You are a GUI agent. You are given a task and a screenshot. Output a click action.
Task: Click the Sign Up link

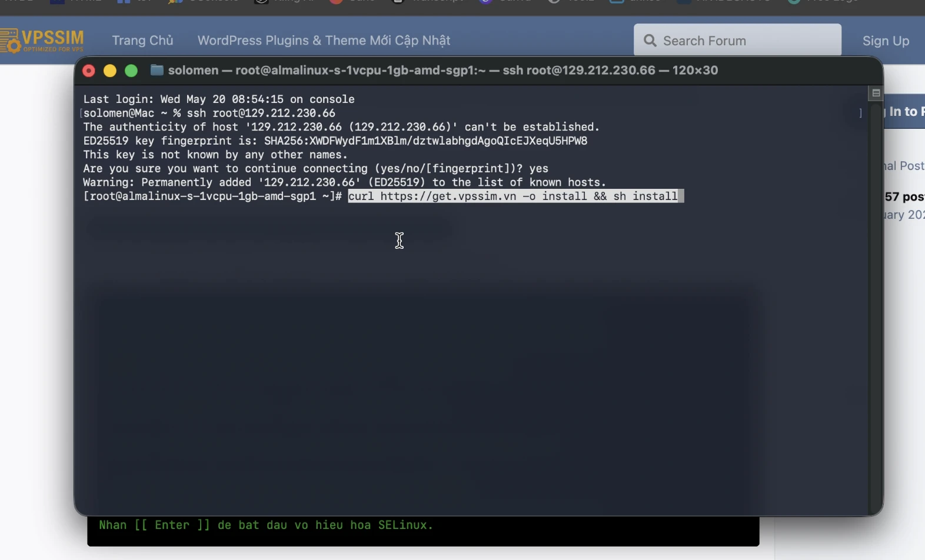point(886,41)
